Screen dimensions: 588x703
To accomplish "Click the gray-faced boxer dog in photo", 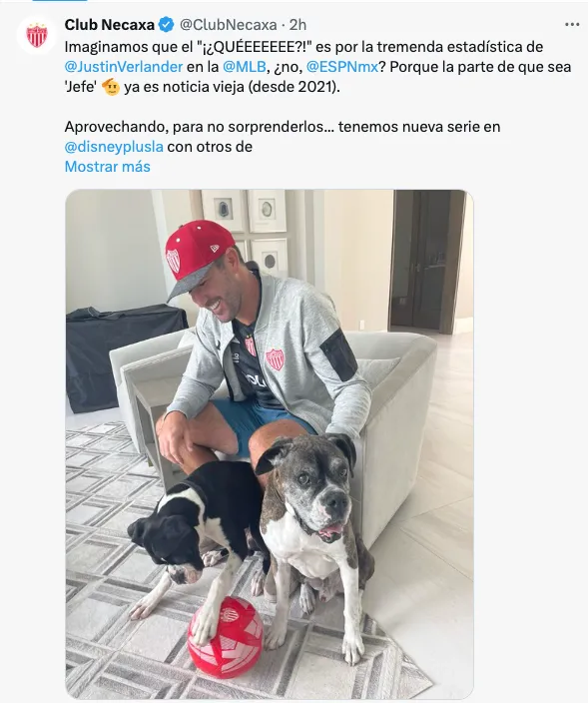I will (311, 535).
